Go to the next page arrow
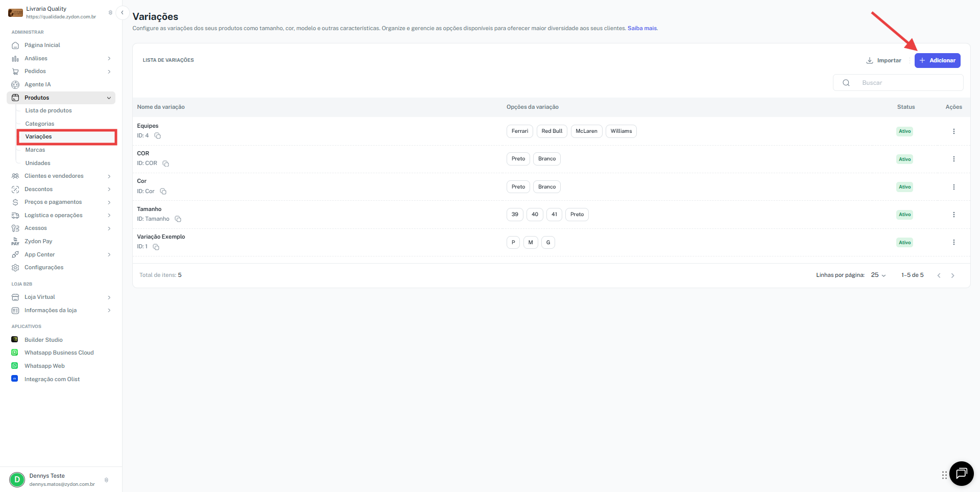Screen dimensions: 980x492 point(952,275)
